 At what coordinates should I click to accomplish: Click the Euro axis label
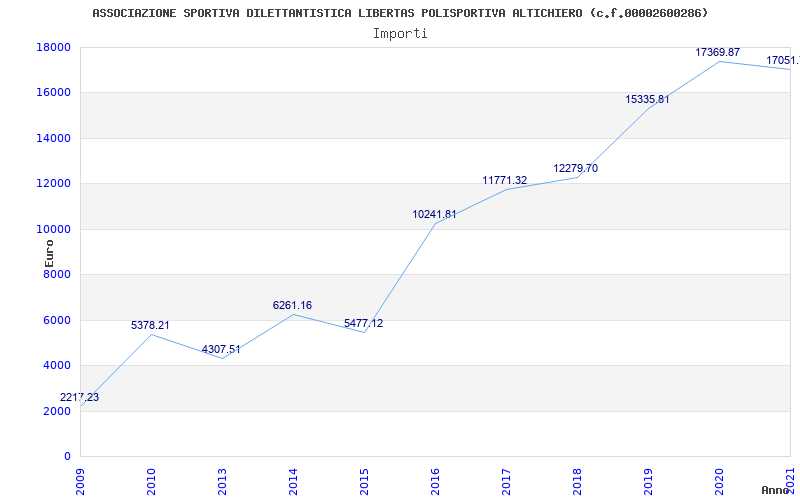(x=49, y=254)
